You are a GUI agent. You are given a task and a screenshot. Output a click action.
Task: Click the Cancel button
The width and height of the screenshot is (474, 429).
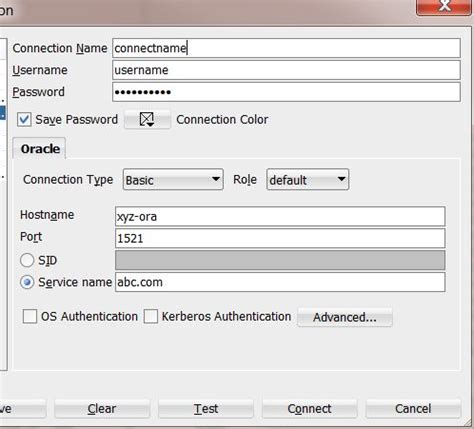tap(413, 409)
